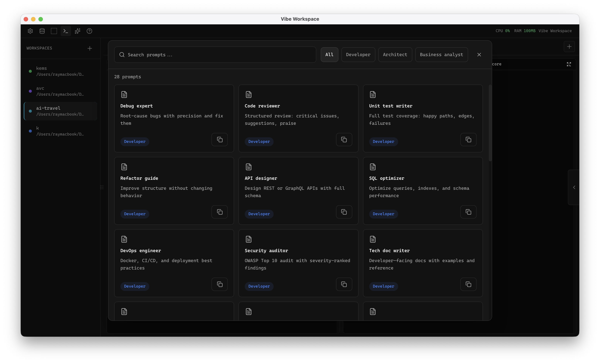600x364 pixels.
Task: Filter prompts by Business analyst
Action: tap(441, 55)
